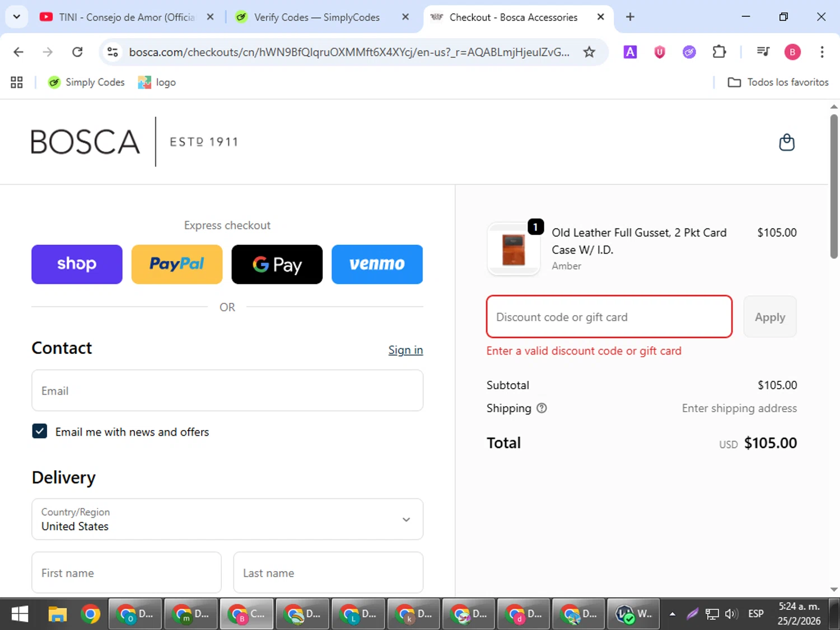Open the media control icon
The height and width of the screenshot is (630, 840).
(763, 52)
